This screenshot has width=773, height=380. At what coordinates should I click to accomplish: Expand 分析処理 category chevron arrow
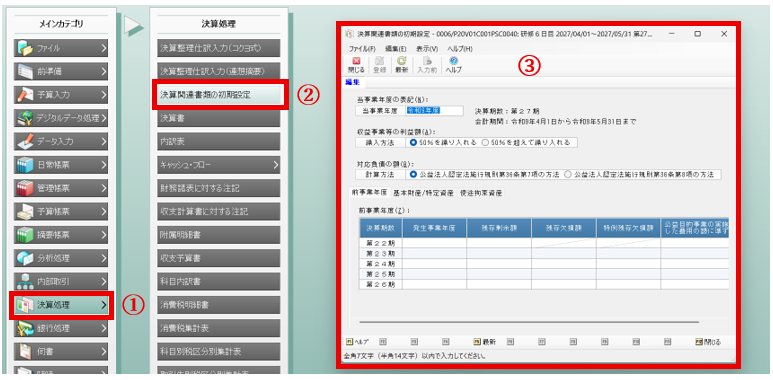point(104,258)
